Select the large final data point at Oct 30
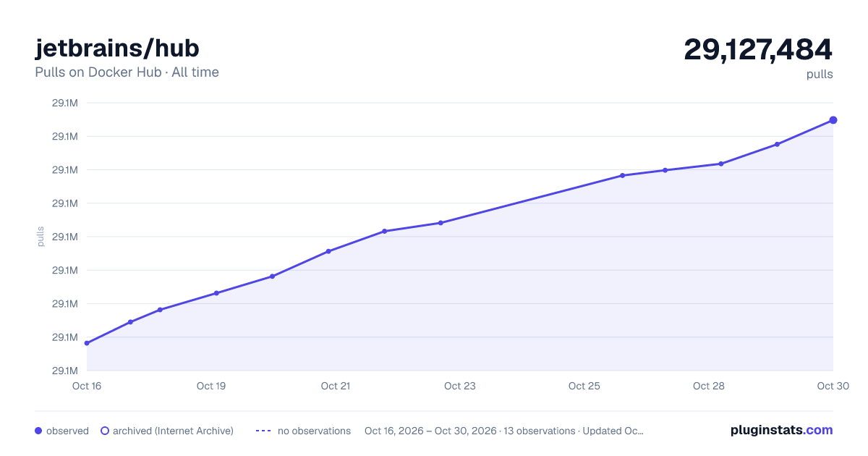The image size is (868, 456). pos(833,120)
